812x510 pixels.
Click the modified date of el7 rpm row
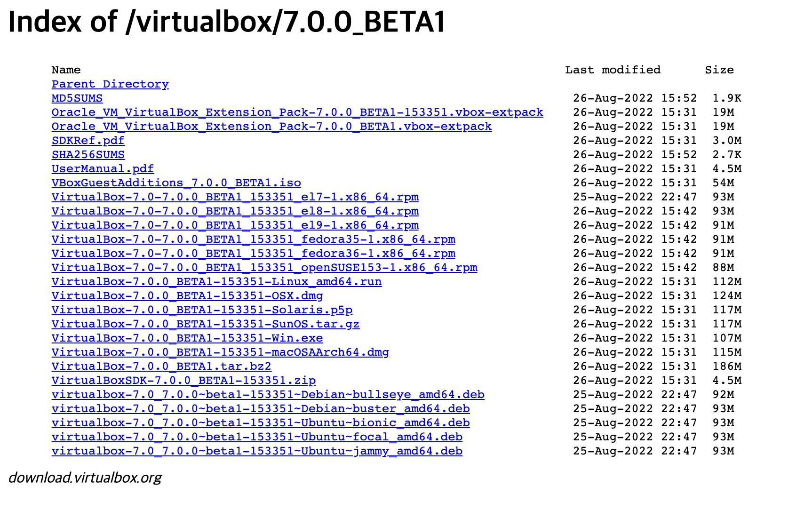[x=635, y=197]
